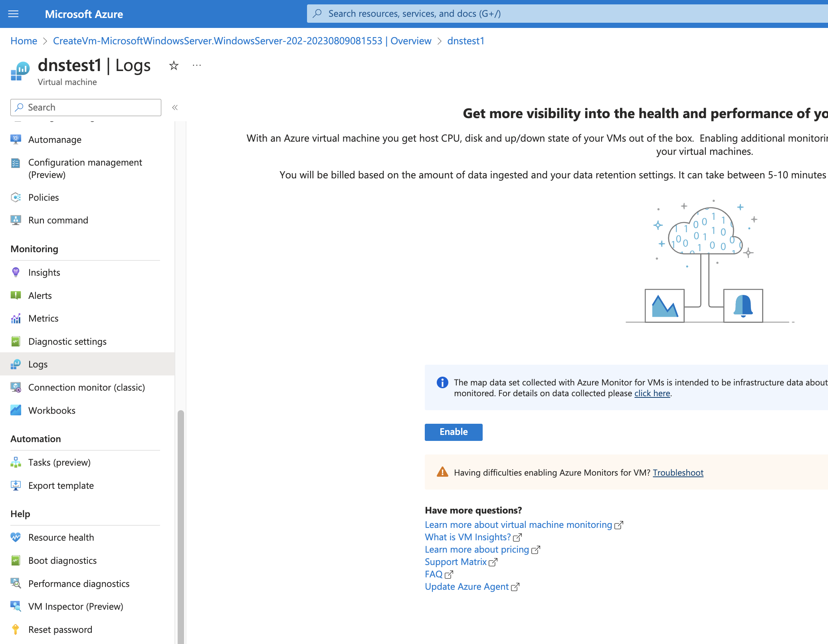Click the orange warning icon near Troubleshoot
The image size is (828, 644).
[442, 472]
